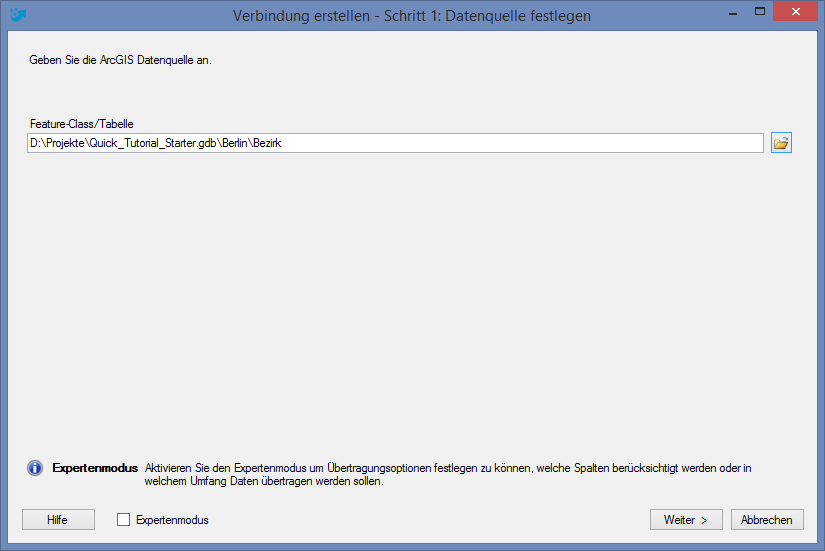
Task: Open the Hilfe button
Action: point(58,519)
